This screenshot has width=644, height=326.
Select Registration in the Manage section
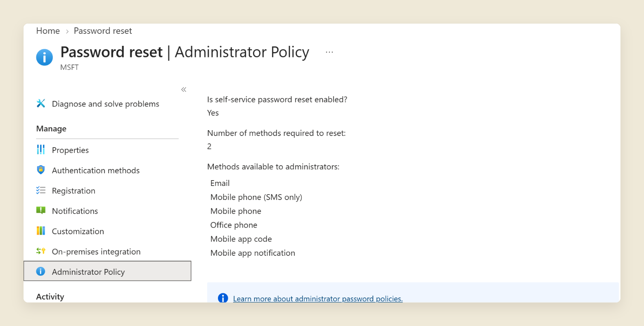click(x=73, y=190)
